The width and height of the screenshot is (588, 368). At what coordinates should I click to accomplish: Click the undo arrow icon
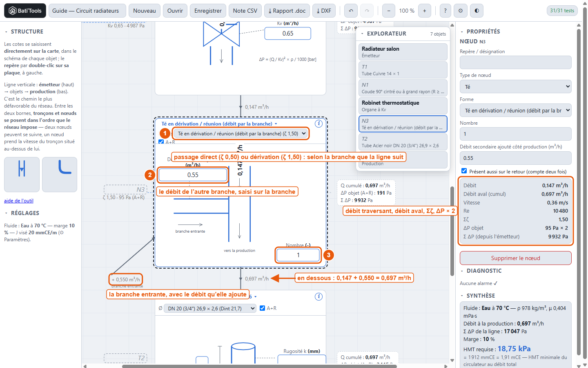click(x=351, y=11)
